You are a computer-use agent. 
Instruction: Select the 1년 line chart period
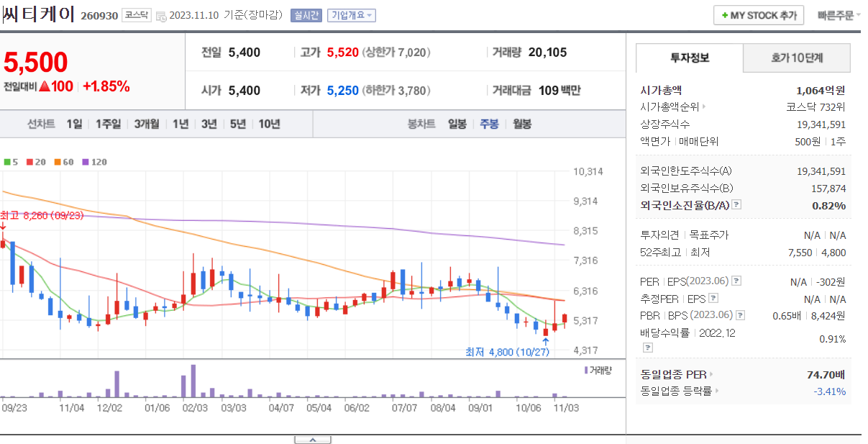[181, 124]
